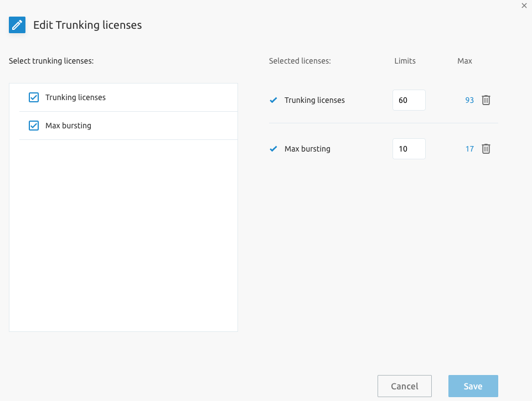The height and width of the screenshot is (401, 532).
Task: Click the trash icon beside Max bursting
Action: coord(485,149)
